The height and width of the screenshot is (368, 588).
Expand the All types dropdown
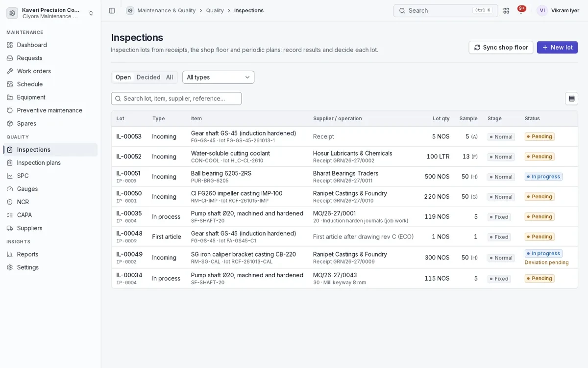pyautogui.click(x=219, y=77)
